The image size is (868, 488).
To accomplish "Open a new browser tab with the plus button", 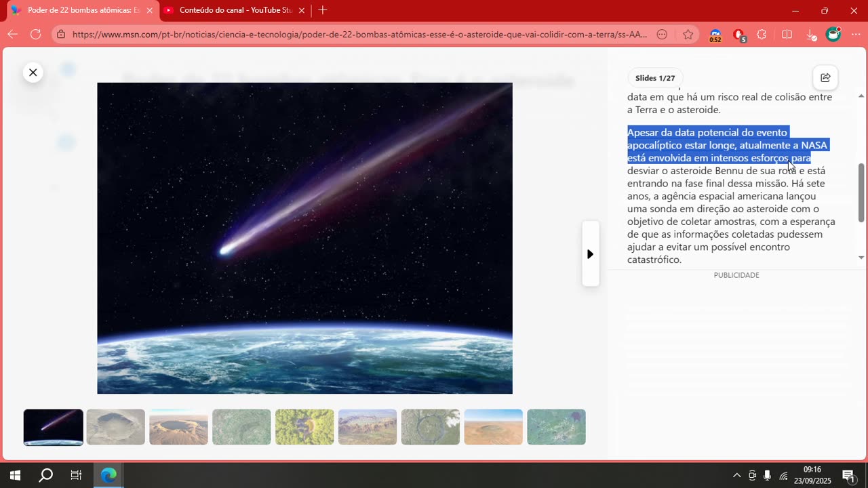I will (323, 10).
